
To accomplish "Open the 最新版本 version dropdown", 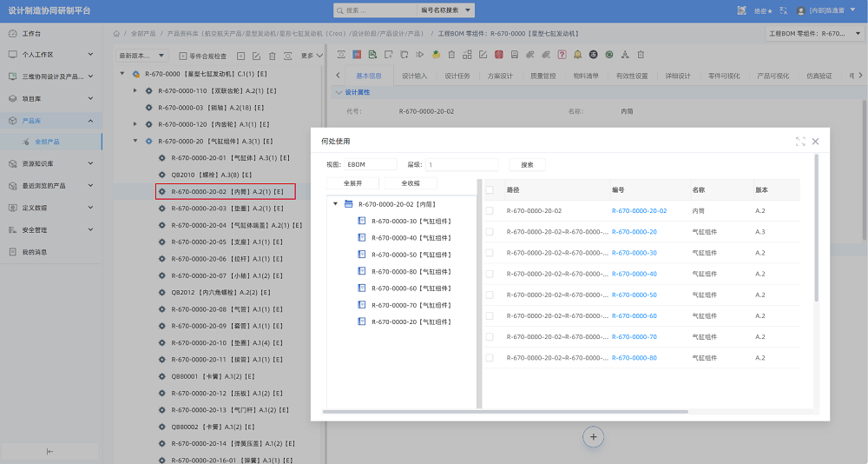I will pos(141,56).
